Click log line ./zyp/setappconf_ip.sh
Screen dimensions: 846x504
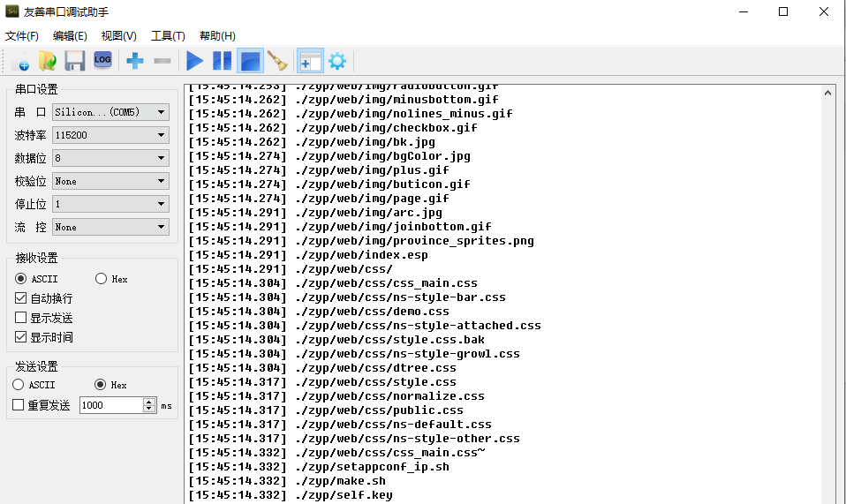[x=318, y=467]
